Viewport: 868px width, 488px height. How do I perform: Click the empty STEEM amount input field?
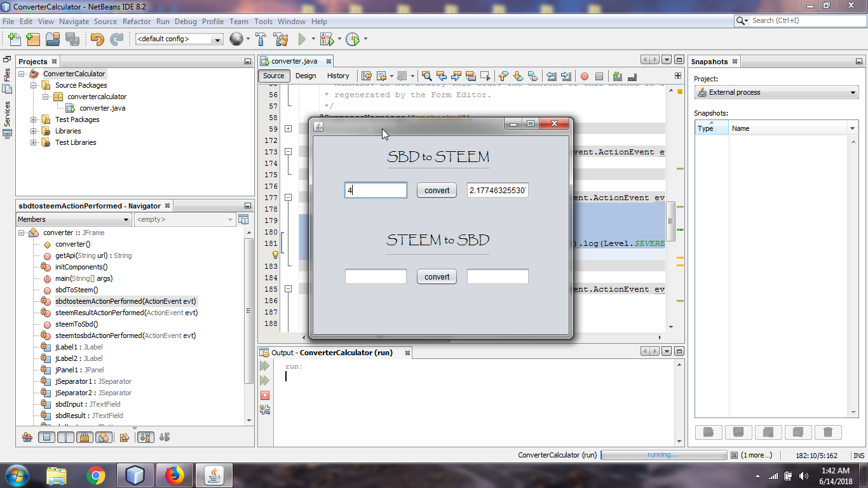(376, 276)
